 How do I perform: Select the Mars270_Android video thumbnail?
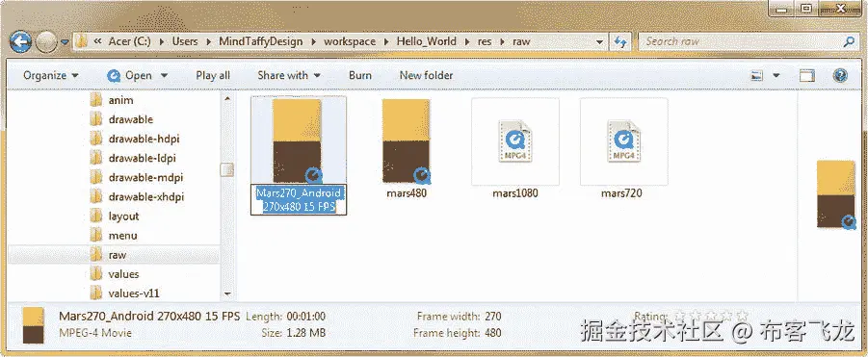pos(298,140)
